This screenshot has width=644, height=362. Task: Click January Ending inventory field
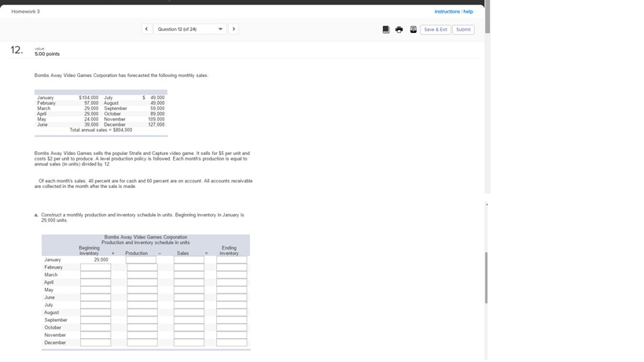(232, 260)
